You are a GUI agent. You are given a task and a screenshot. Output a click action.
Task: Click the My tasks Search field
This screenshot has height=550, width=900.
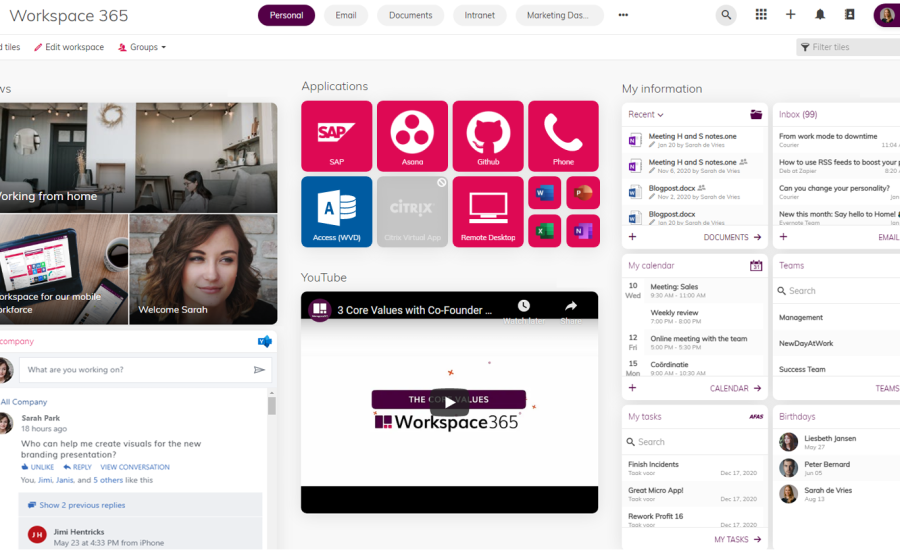pos(695,441)
